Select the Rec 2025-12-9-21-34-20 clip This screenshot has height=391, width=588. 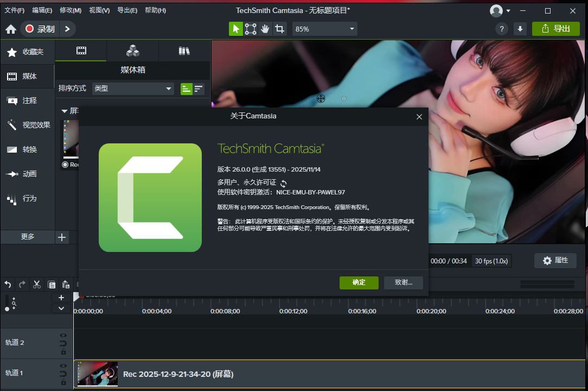point(330,374)
